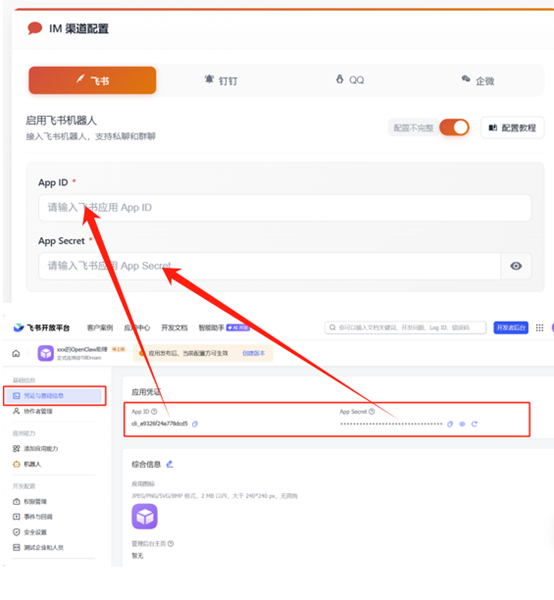Click the purple cube app icon thumbnail
Viewport: 554px width, 600px height.
145,517
